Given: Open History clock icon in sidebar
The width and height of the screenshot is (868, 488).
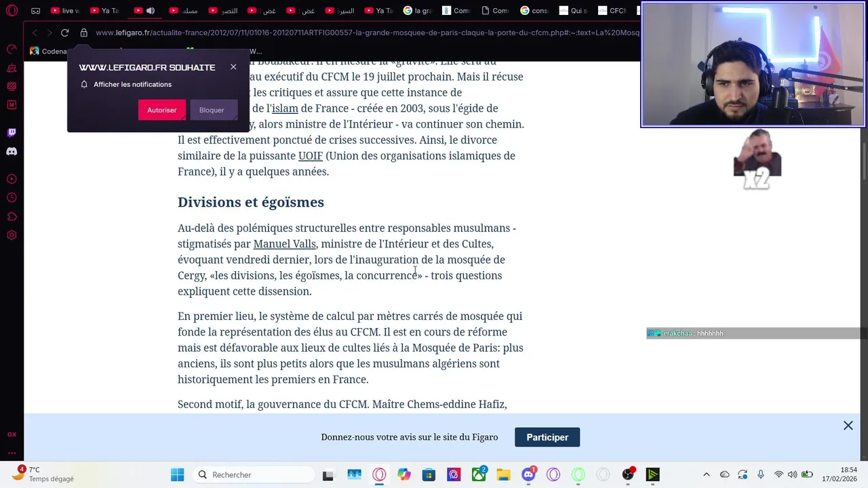Looking at the screenshot, I should tap(12, 198).
